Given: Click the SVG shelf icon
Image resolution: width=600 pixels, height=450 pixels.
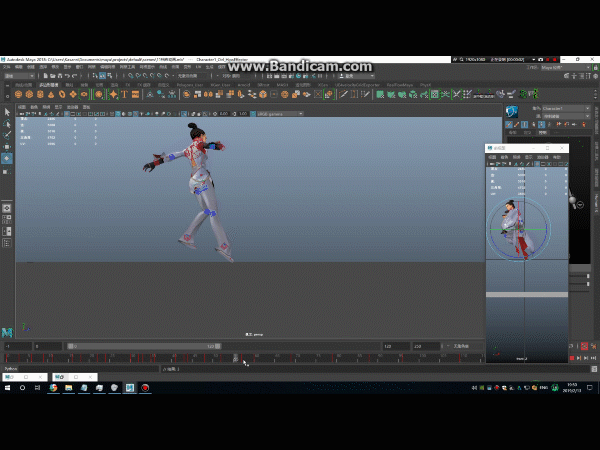Looking at the screenshot, I should (x=135, y=94).
